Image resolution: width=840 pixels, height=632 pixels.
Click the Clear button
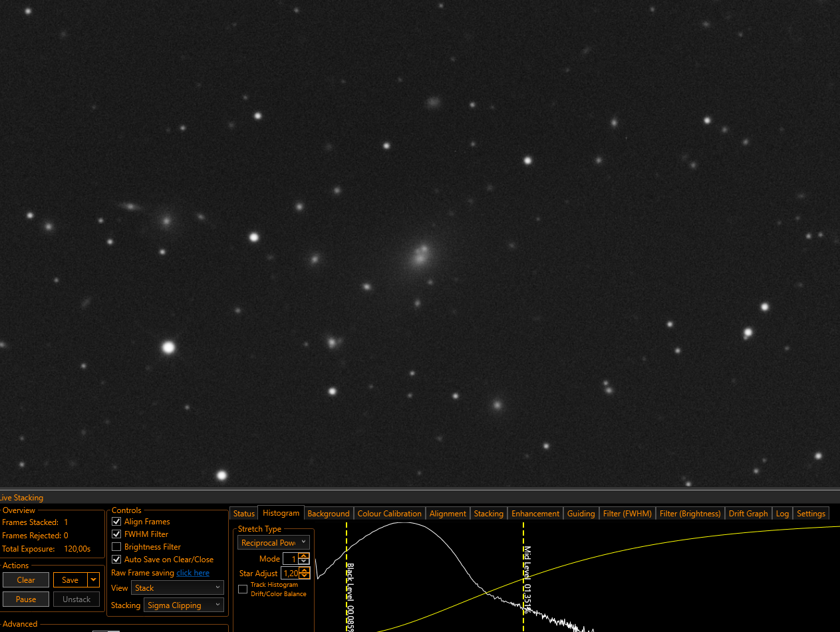[x=26, y=580]
